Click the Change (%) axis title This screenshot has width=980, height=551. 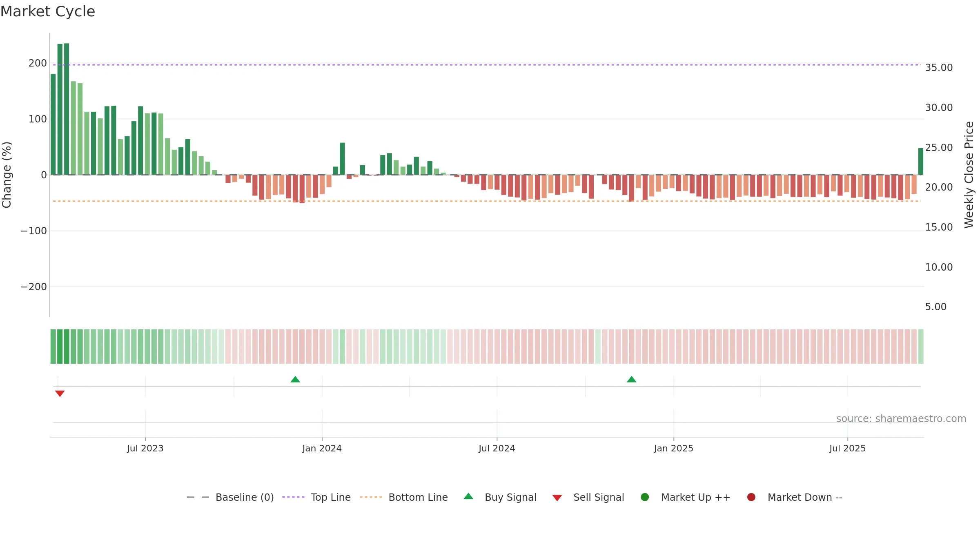(x=7, y=175)
